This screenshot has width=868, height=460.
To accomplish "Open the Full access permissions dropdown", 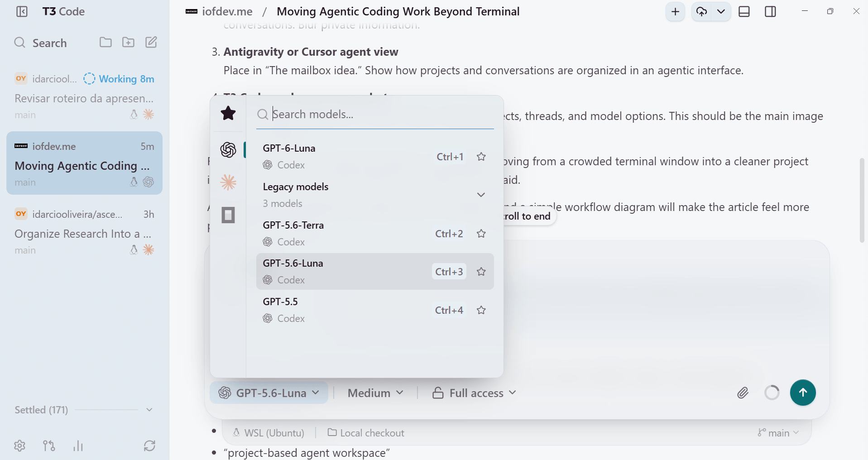I will (x=474, y=393).
